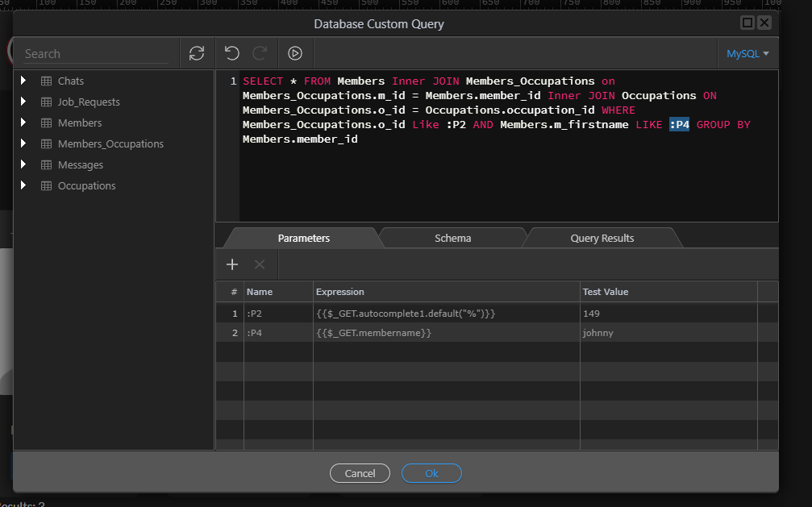The height and width of the screenshot is (507, 812).
Task: Expand the Members_Occupations table node
Action: tap(23, 143)
